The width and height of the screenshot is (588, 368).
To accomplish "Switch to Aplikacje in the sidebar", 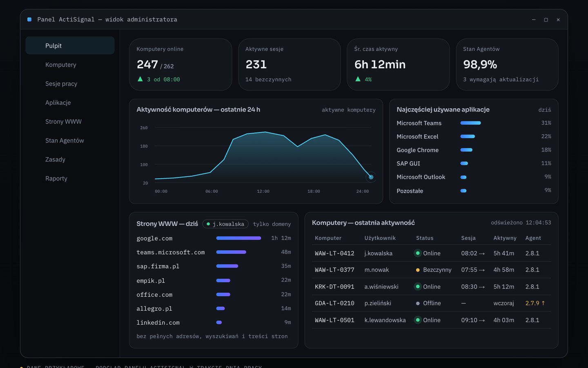I will click(x=70, y=103).
